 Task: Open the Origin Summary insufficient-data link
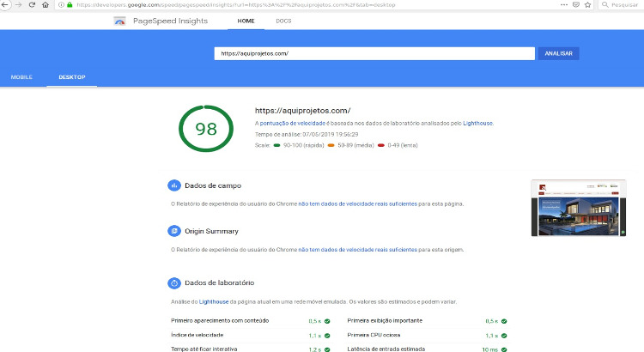(358, 249)
